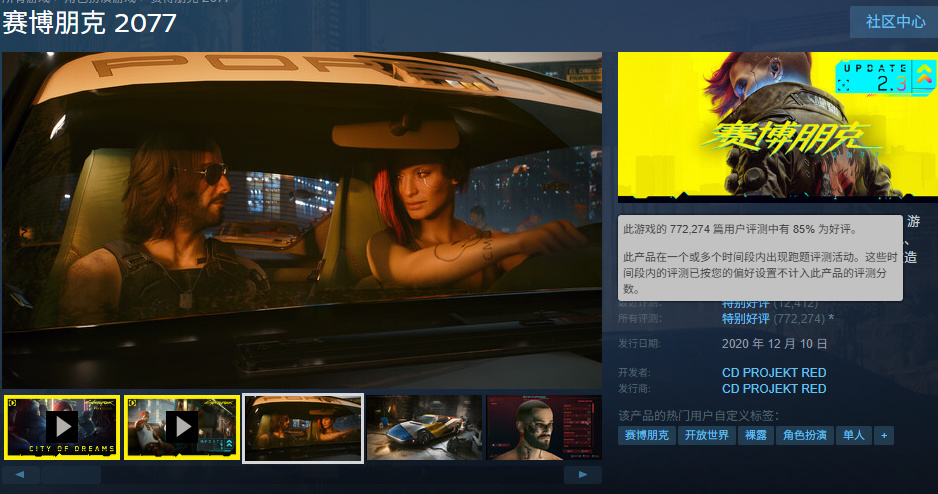Image resolution: width=938 pixels, height=494 pixels.
Task: Click the plus button to add tags
Action: [884, 435]
